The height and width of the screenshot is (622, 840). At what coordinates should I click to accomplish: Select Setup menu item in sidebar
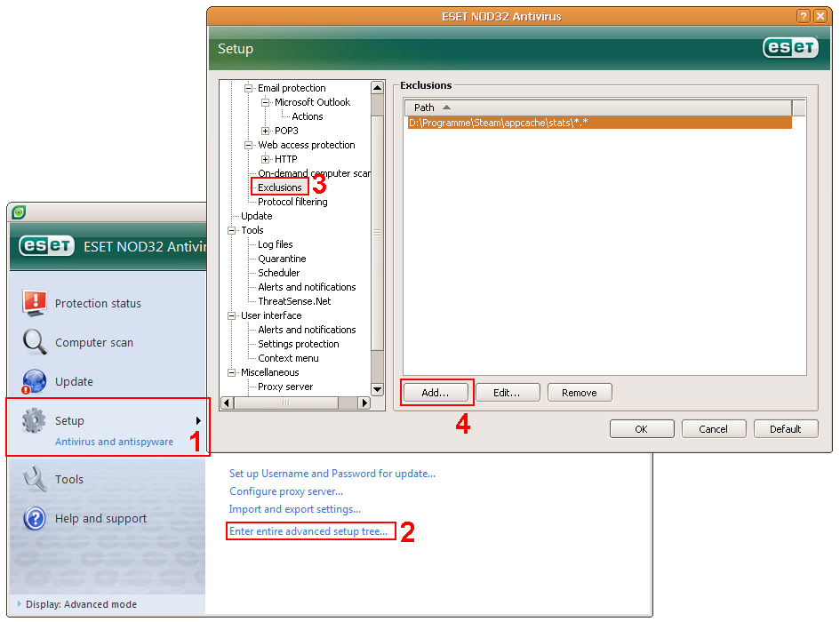[69, 420]
